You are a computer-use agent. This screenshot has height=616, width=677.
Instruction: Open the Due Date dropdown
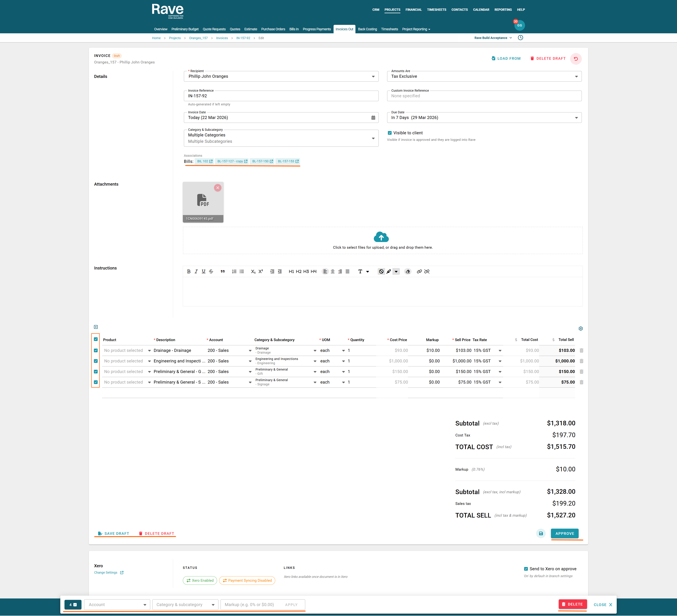pyautogui.click(x=576, y=118)
